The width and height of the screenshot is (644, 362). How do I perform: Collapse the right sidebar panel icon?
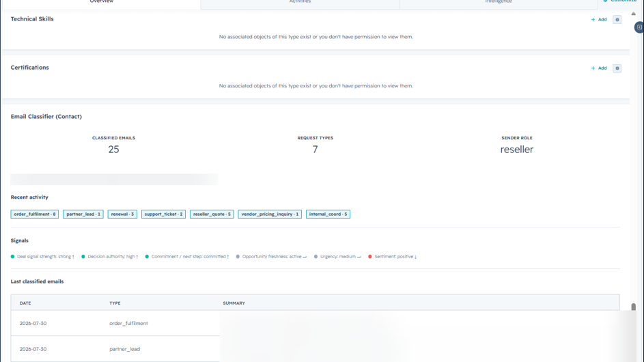tap(639, 27)
